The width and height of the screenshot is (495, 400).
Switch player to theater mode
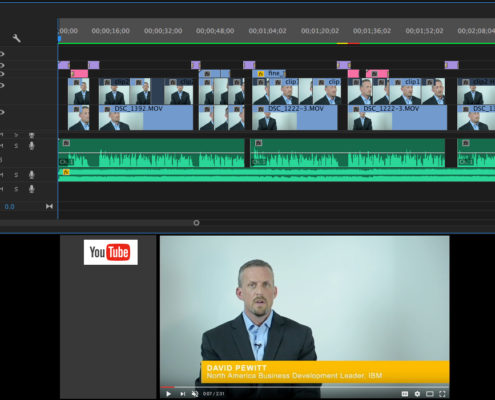pyautogui.click(x=430, y=394)
